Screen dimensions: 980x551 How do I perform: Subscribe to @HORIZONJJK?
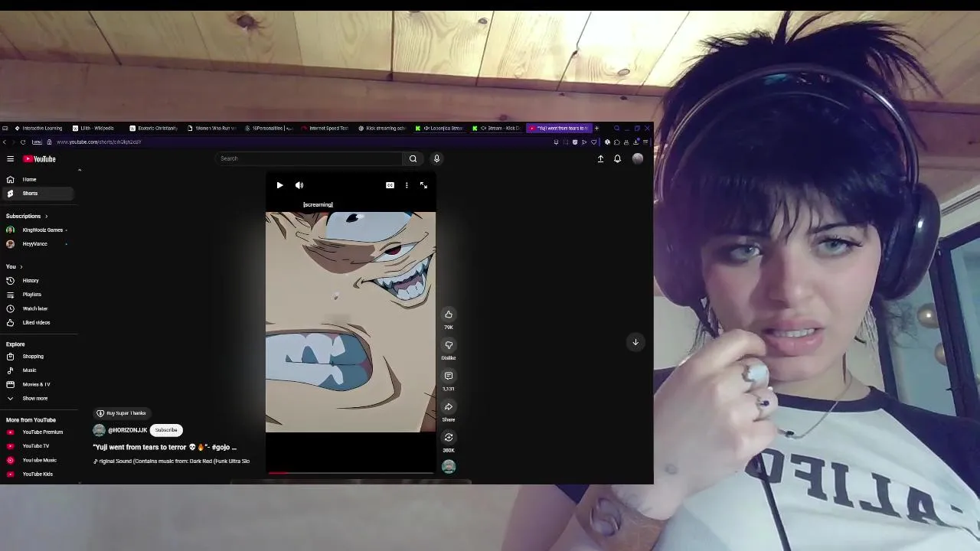[x=166, y=430]
